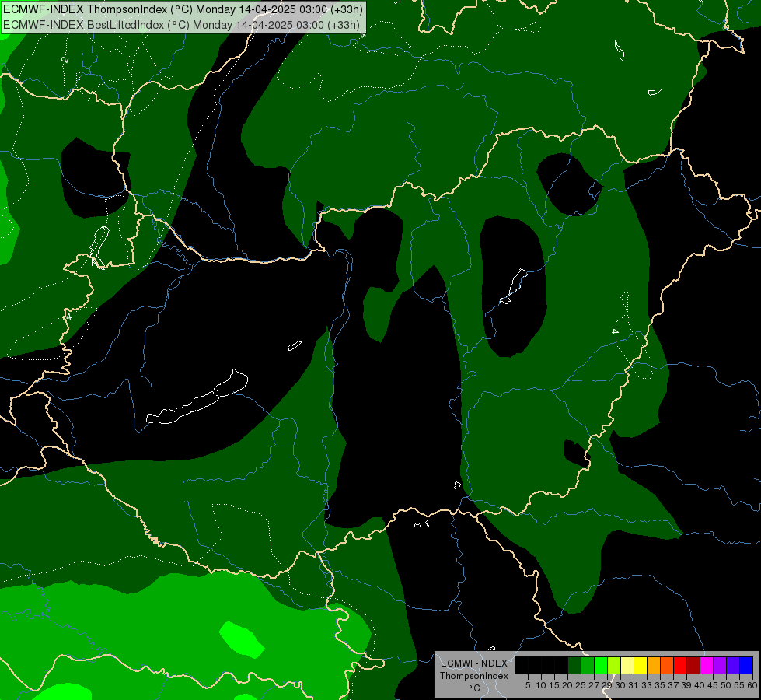Select the dark green 20-25 legend swatch

click(x=574, y=665)
